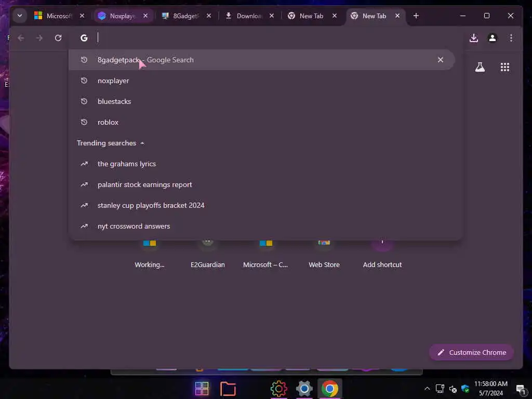Open Search Labs flask icon
Screen dimensions: 532x399
point(480,67)
